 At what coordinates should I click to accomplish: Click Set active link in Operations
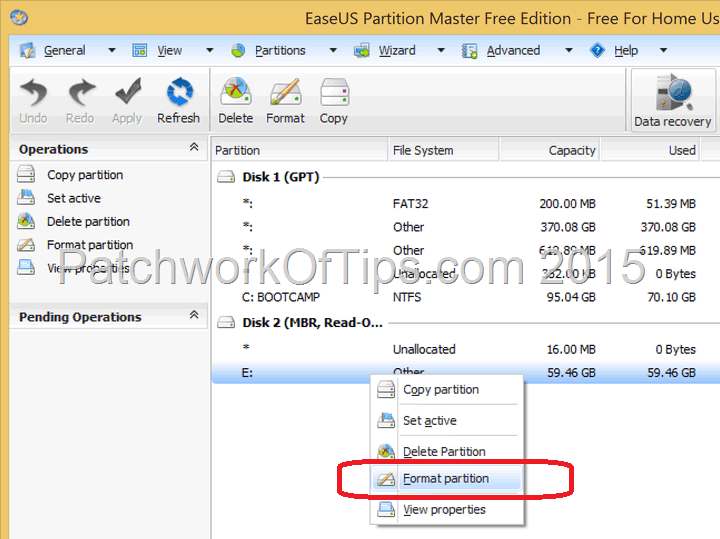tap(74, 198)
